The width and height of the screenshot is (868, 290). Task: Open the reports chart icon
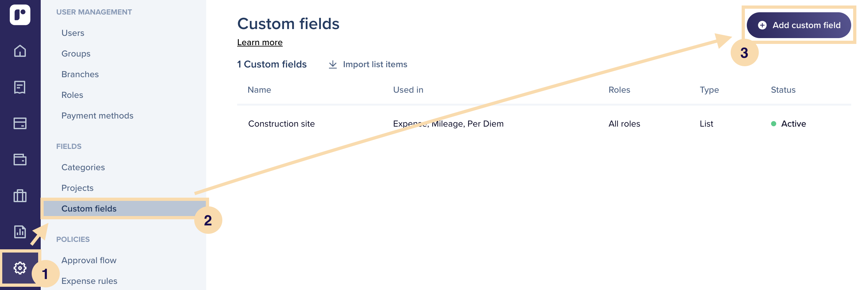point(20,232)
